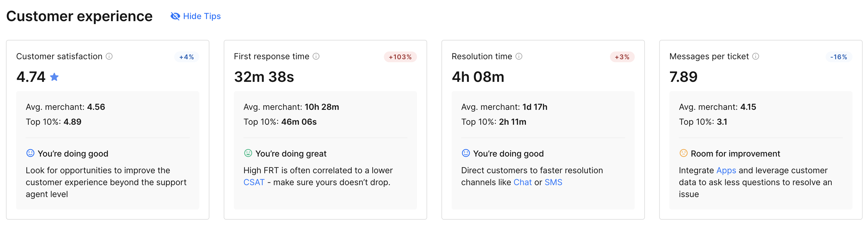868x228 pixels.
Task: Toggle the crossed-eye Hide Tips icon
Action: click(x=175, y=16)
